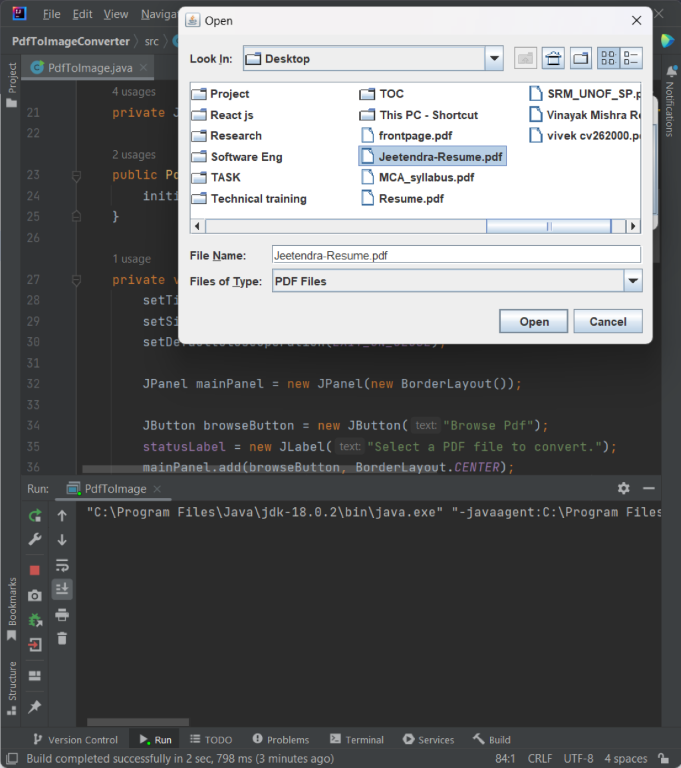Select the TOC folder

pos(382,94)
